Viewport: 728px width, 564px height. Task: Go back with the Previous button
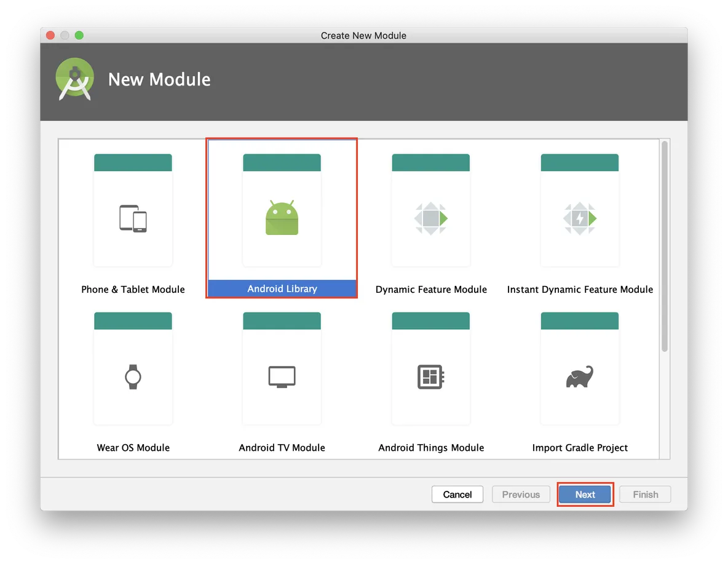point(521,494)
